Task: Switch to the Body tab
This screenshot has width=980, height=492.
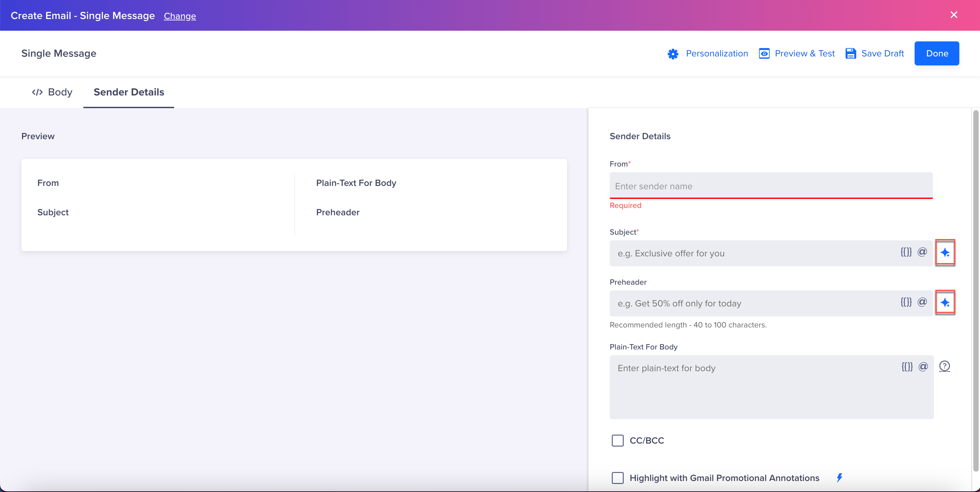Action: click(52, 92)
